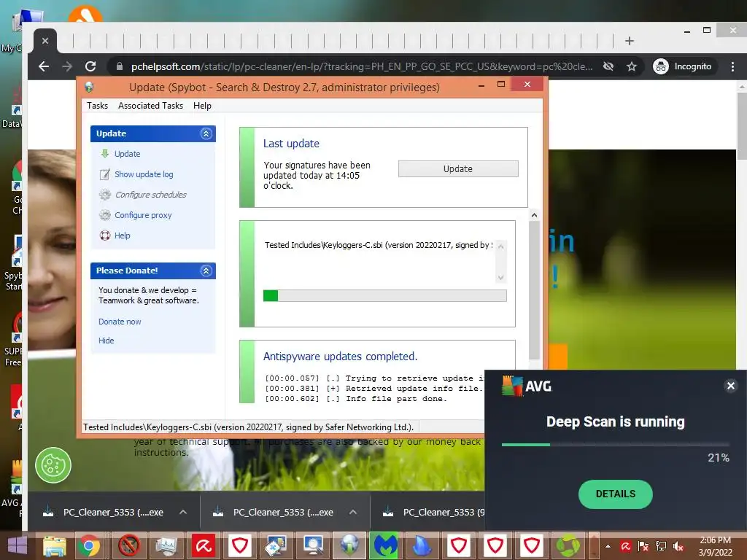747x560 pixels.
Task: Click the lifebuoy Help link in sidebar
Action: click(122, 236)
